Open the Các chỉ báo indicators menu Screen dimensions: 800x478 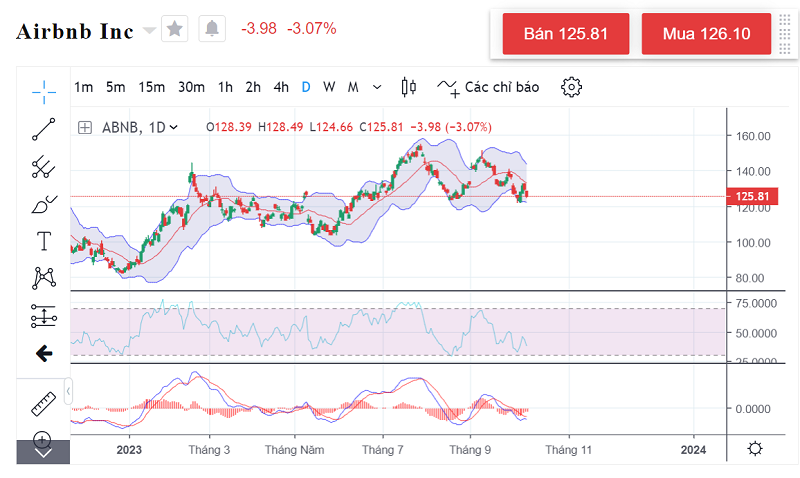tap(489, 87)
